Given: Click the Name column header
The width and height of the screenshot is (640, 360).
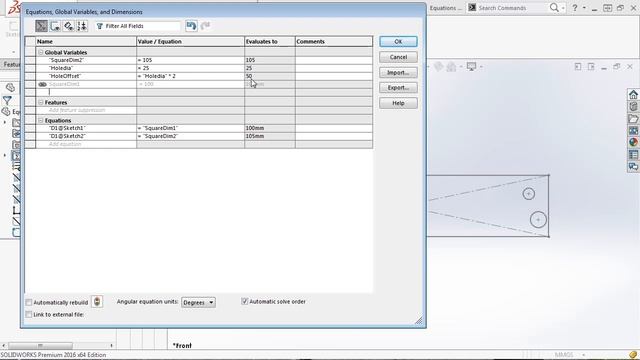Looking at the screenshot, I should tap(86, 42).
